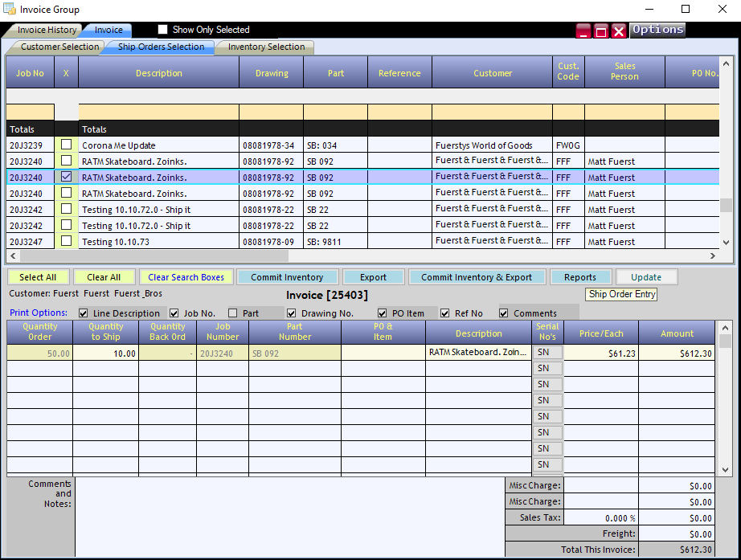Open Reports
The image size is (741, 560).
580,277
